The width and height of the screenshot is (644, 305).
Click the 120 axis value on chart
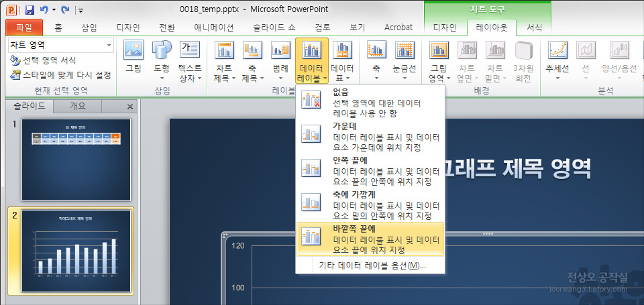(237, 246)
